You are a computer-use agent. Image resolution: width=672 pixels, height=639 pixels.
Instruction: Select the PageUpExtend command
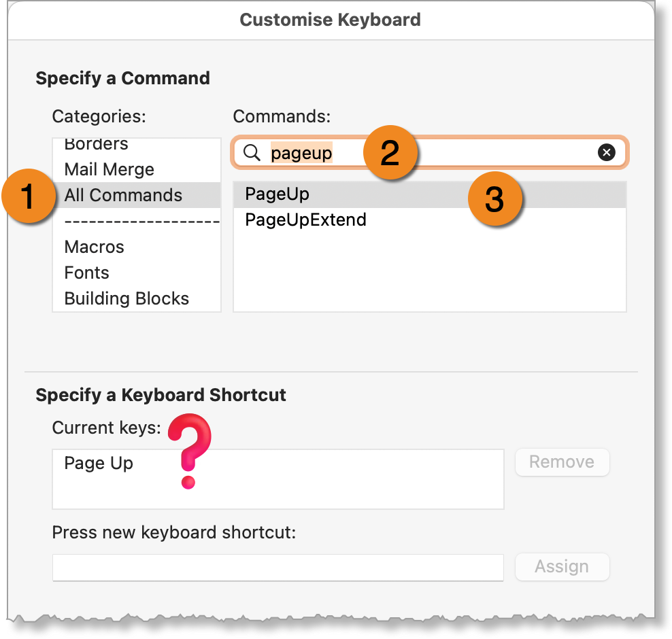pos(430,220)
